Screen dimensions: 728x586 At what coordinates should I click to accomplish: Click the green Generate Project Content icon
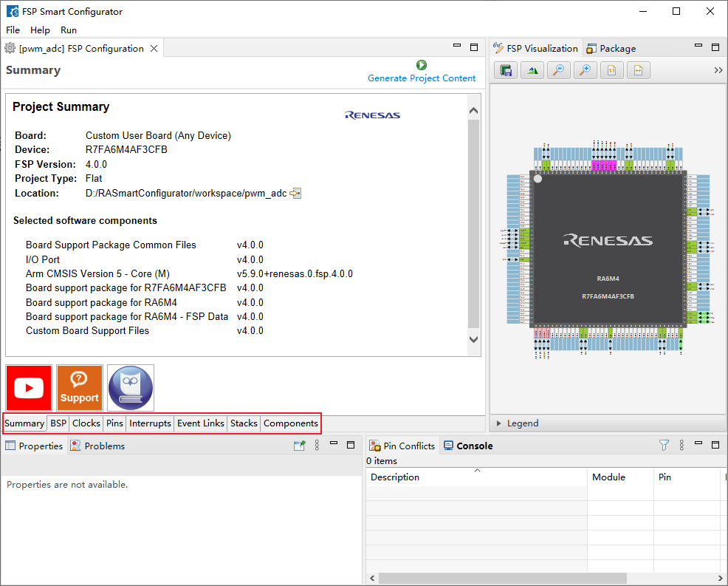point(422,64)
